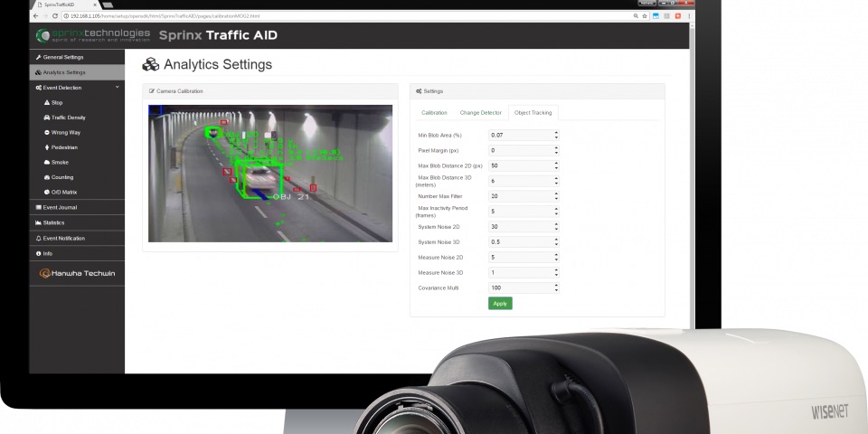Image resolution: width=868 pixels, height=434 pixels.
Task: Select Analytics Settings in the sidebar
Action: [77, 72]
